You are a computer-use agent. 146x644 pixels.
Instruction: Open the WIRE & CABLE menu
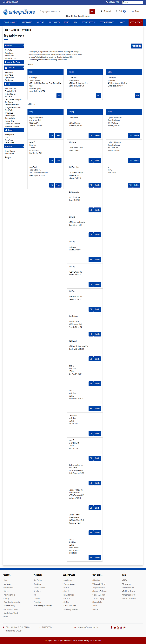pyautogui.click(x=27, y=22)
